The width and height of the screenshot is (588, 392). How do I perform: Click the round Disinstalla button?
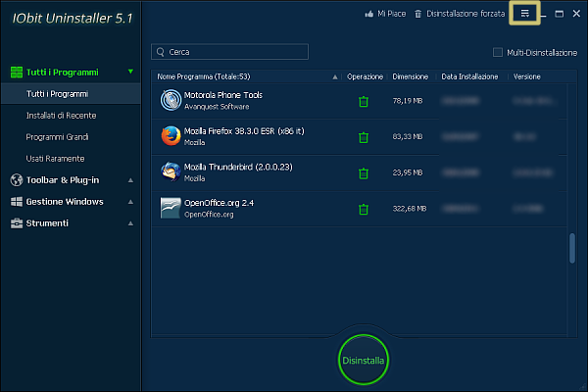[x=363, y=360]
